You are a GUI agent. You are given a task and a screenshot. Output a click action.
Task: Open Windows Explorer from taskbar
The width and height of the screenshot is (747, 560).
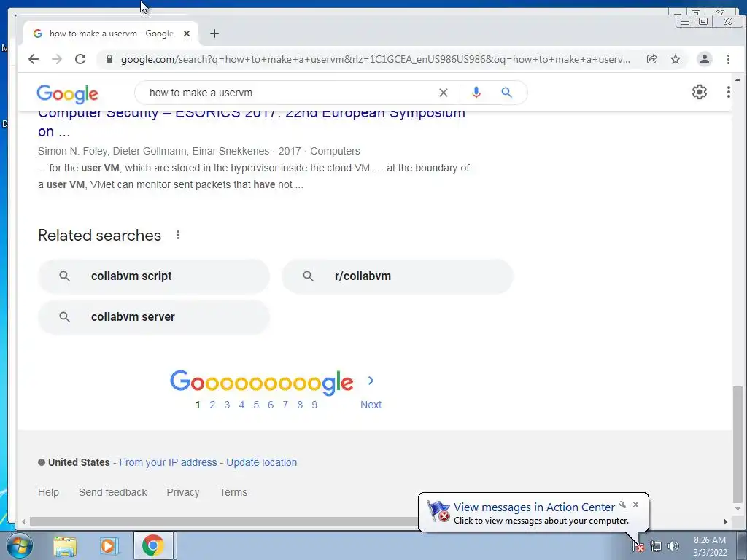[x=65, y=546]
